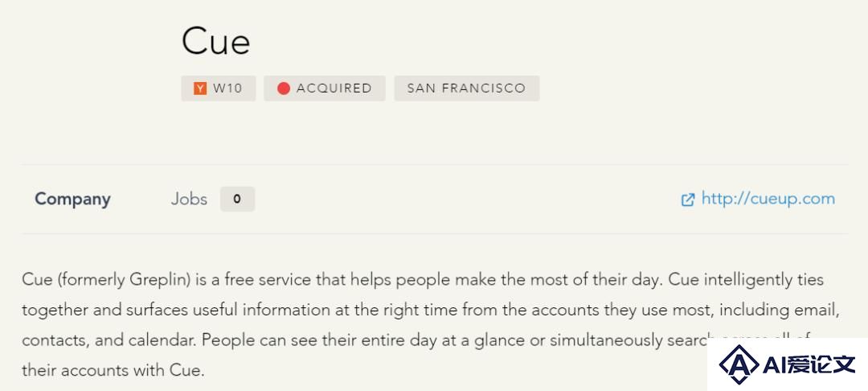Screen dimensions: 868x391
Task: Click the AI爱论文 watermark hexagon logo
Action: (739, 364)
